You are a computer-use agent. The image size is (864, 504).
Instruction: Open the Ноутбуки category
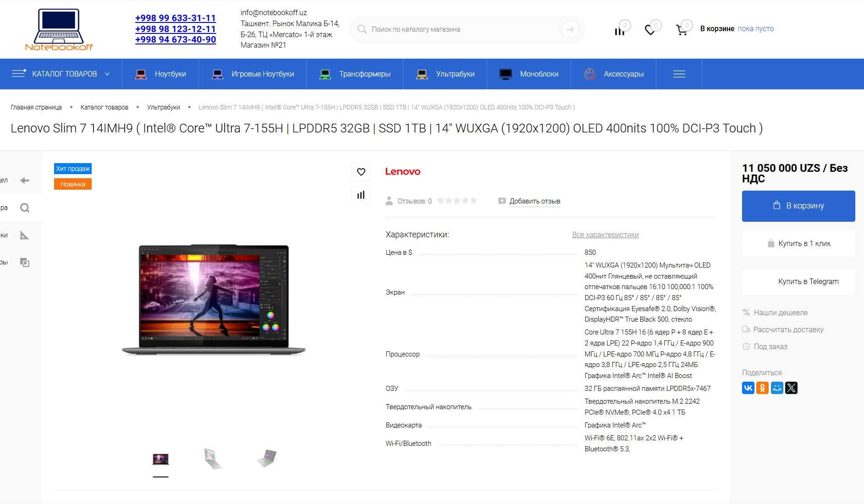(160, 74)
